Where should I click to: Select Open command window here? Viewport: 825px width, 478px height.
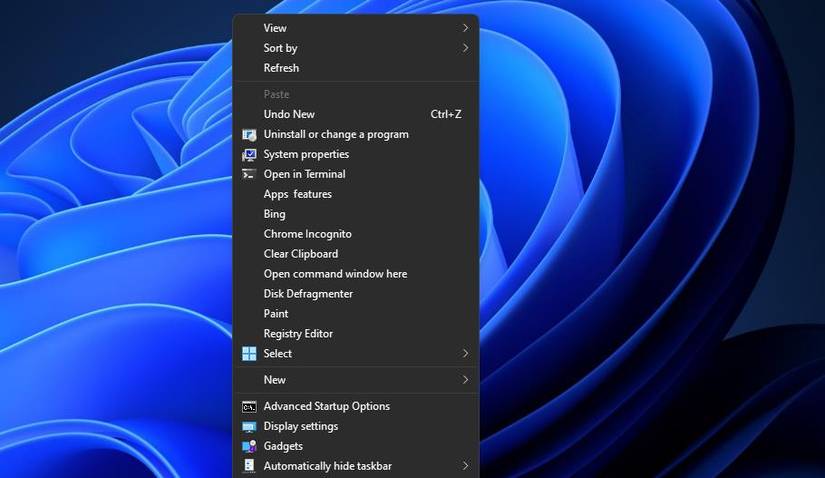(356, 274)
